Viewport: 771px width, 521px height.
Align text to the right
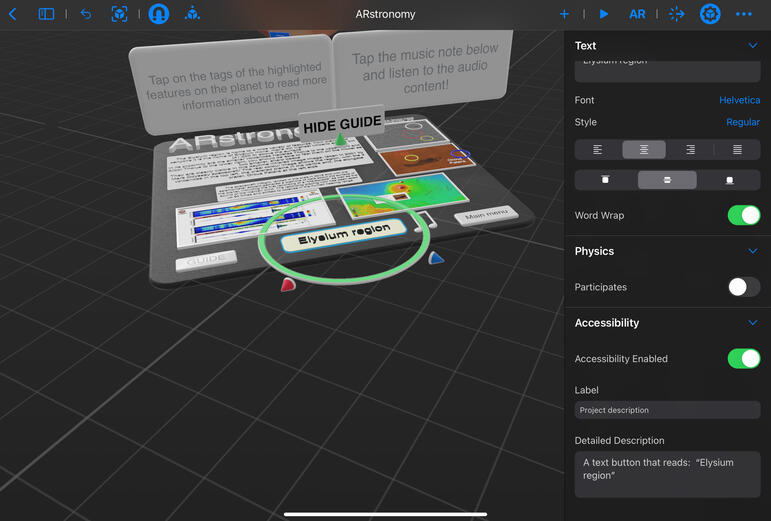[690, 149]
